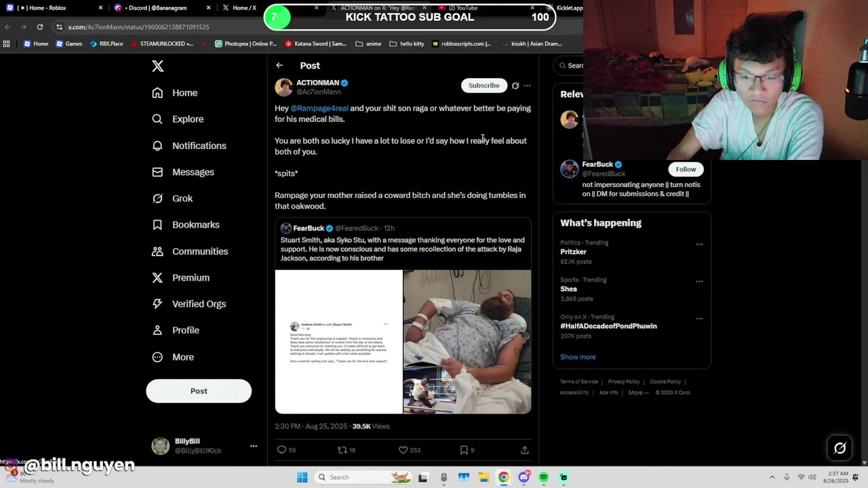Click the share upload icon

525,450
